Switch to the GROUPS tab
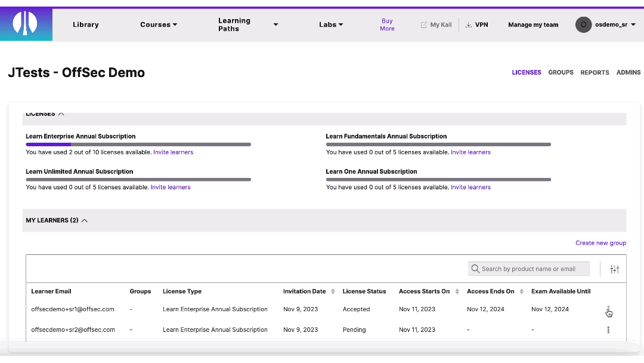Image resolution: width=644 pixels, height=363 pixels. pos(561,72)
